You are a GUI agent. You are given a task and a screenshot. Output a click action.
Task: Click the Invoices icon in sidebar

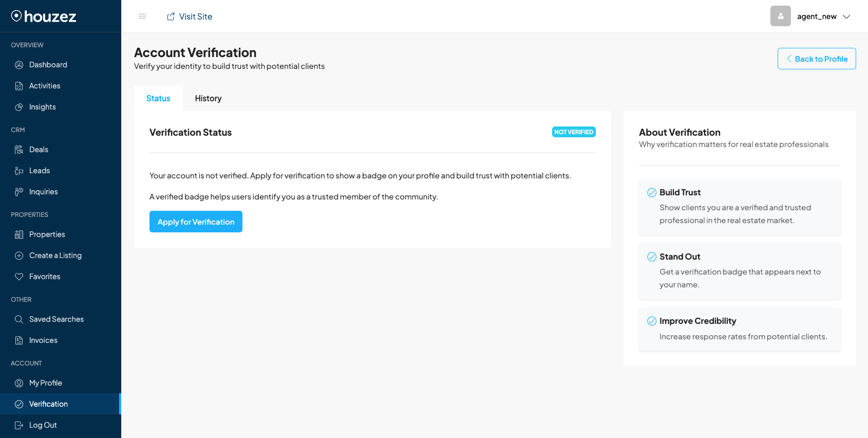pyautogui.click(x=19, y=340)
